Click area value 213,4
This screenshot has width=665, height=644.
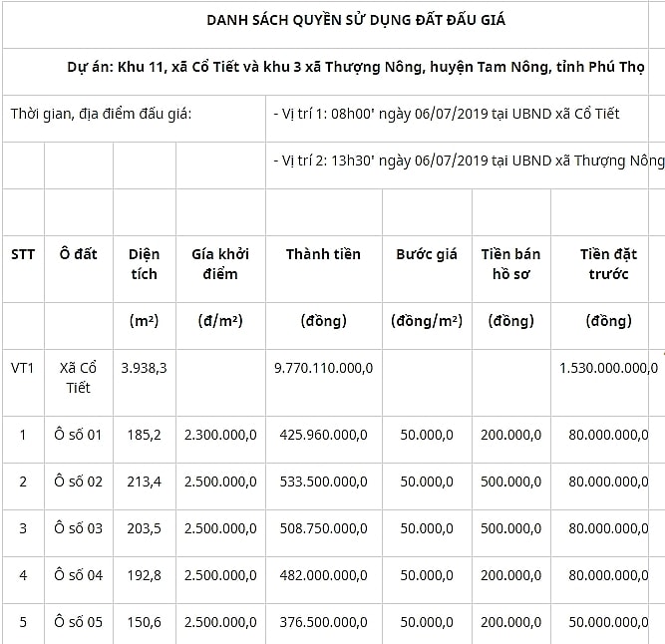pyautogui.click(x=145, y=482)
